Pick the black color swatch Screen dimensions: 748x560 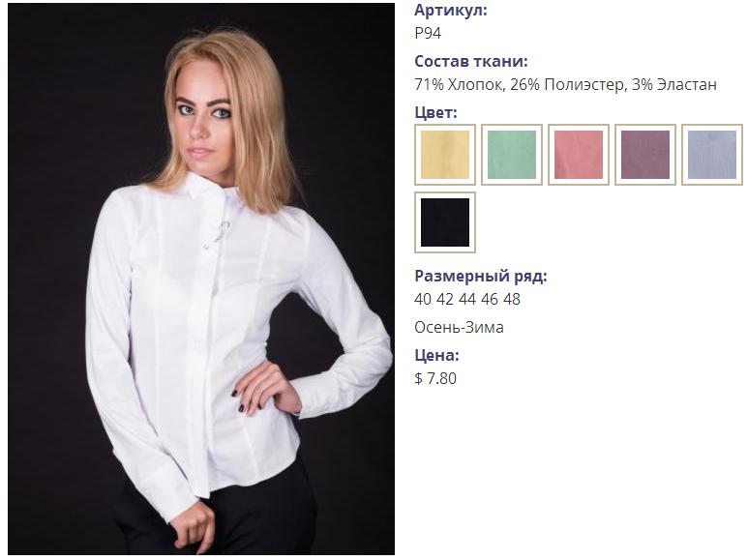(444, 222)
